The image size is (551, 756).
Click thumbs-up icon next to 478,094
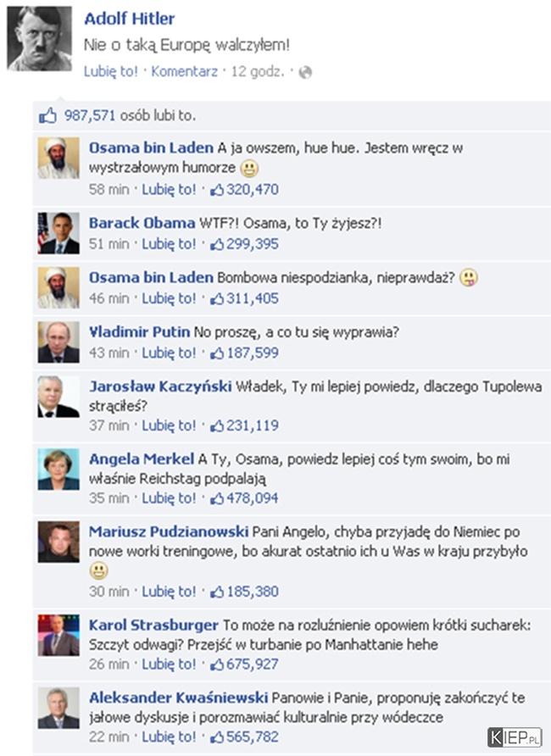pos(217,498)
